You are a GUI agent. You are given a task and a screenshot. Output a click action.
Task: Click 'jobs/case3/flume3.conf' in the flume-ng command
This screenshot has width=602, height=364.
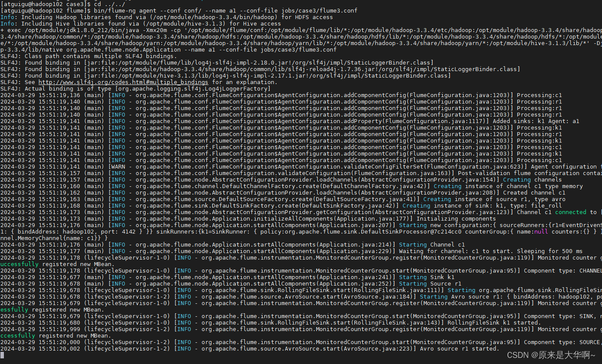320,11
